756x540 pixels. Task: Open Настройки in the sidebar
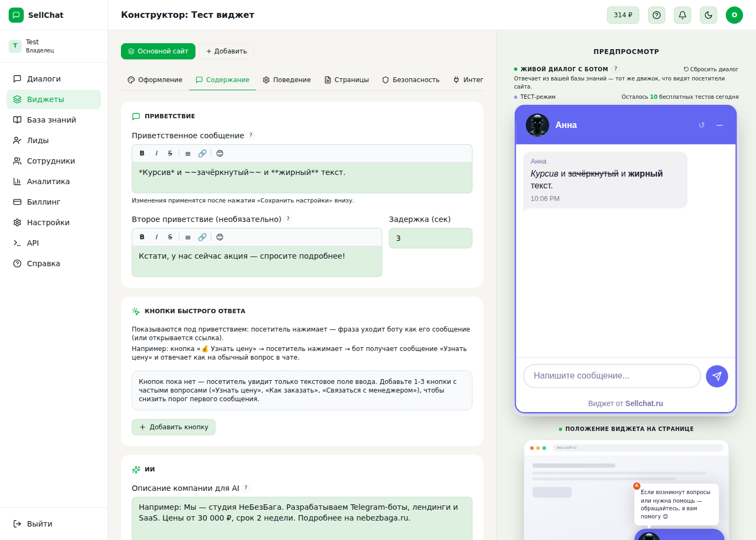[53, 222]
